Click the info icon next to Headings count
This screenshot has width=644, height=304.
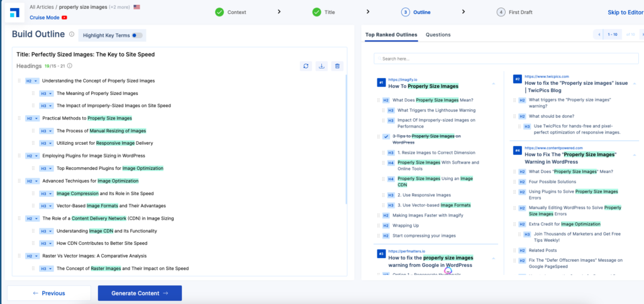click(x=69, y=65)
